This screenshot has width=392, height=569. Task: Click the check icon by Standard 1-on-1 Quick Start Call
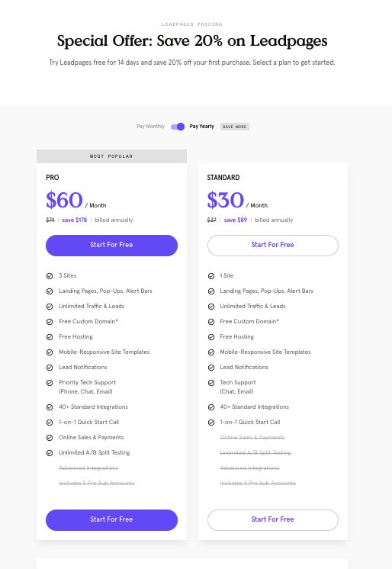[x=211, y=423]
